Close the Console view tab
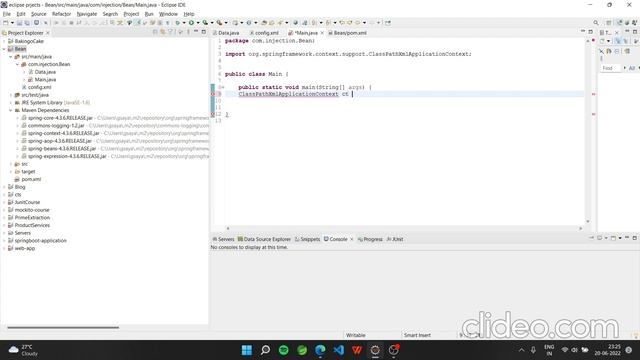Image resolution: width=640 pixels, height=360 pixels. point(351,239)
